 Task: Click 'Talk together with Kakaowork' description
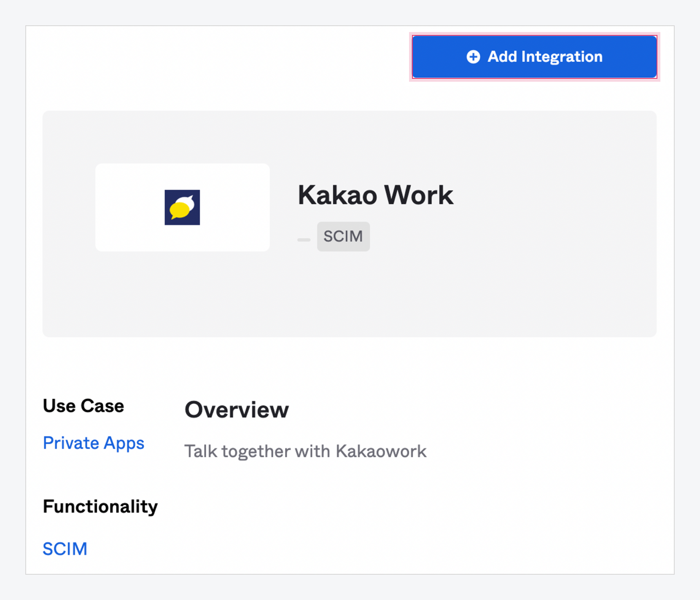click(305, 451)
